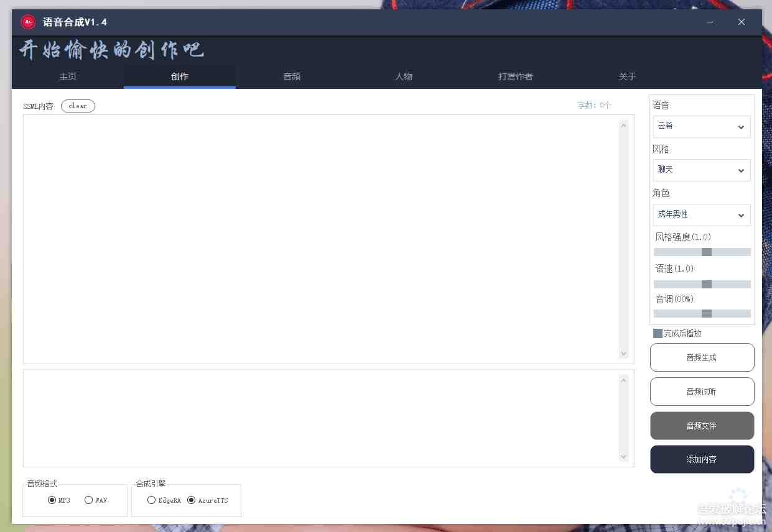Open the 风格 style dropdown showing 聊天
Viewport: 772px width, 532px height.
tap(701, 170)
